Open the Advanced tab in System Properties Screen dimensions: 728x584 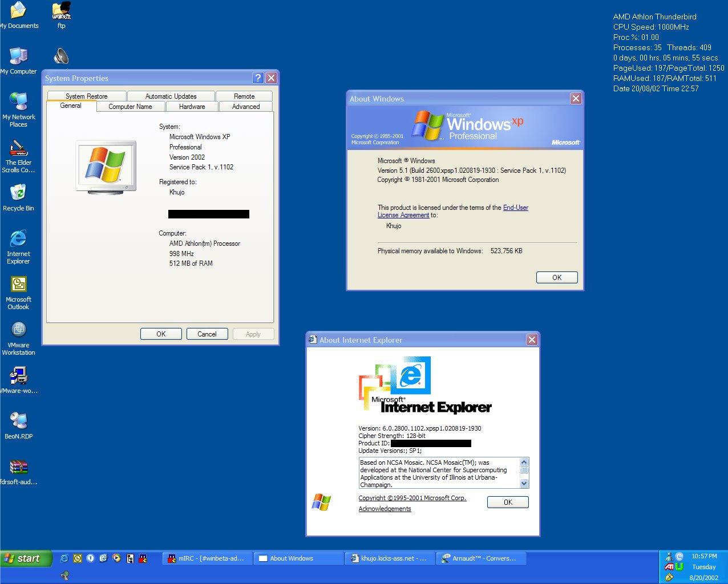point(246,107)
